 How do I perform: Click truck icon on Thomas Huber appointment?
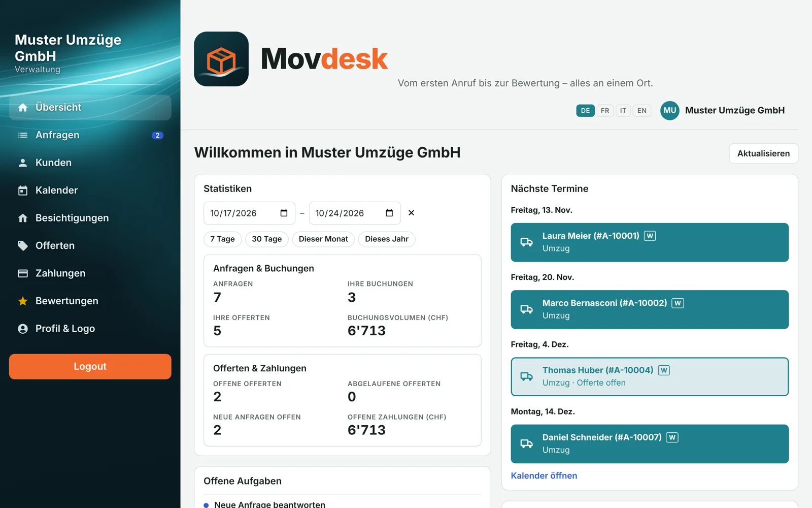click(527, 376)
